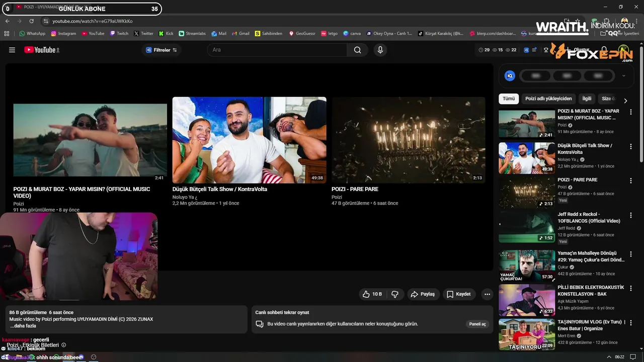Open Noluyo Ya channel under end-screen video
The width and height of the screenshot is (644, 362).
tap(184, 197)
